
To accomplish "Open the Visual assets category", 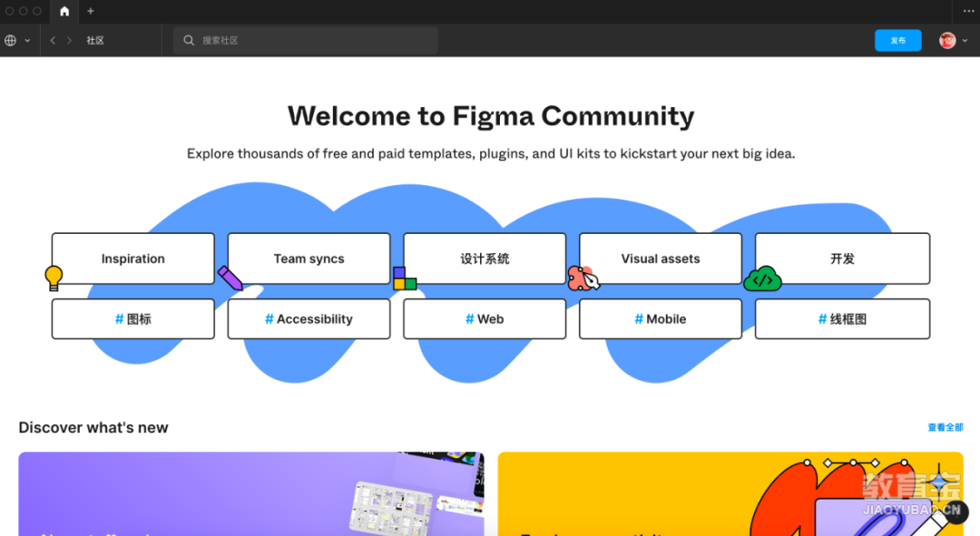I will click(661, 258).
